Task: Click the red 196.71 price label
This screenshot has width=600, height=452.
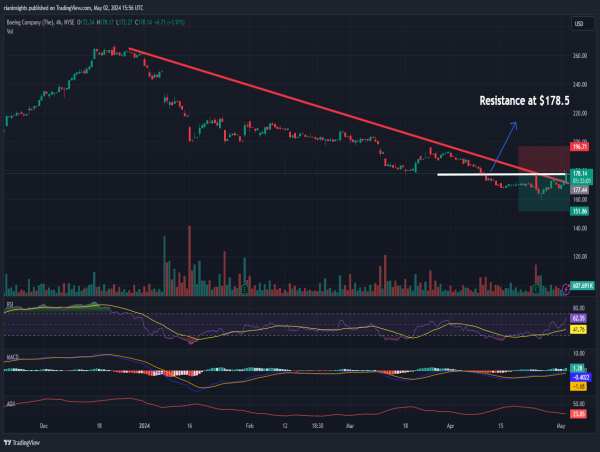Action: pos(579,147)
